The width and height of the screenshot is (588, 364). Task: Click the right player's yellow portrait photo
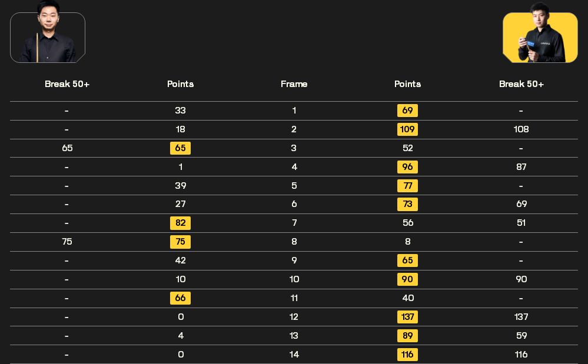[x=540, y=32]
